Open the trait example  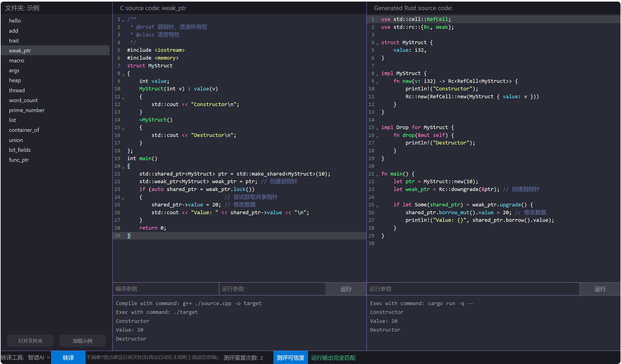coord(55,41)
